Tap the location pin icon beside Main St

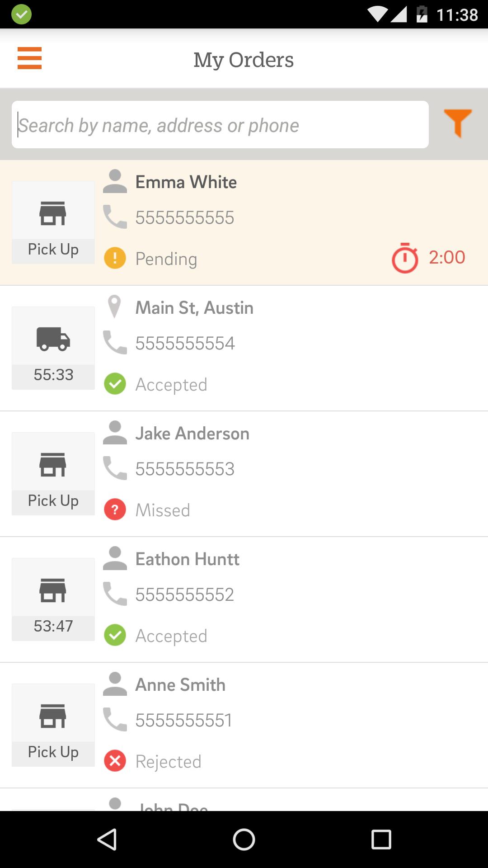(115, 307)
